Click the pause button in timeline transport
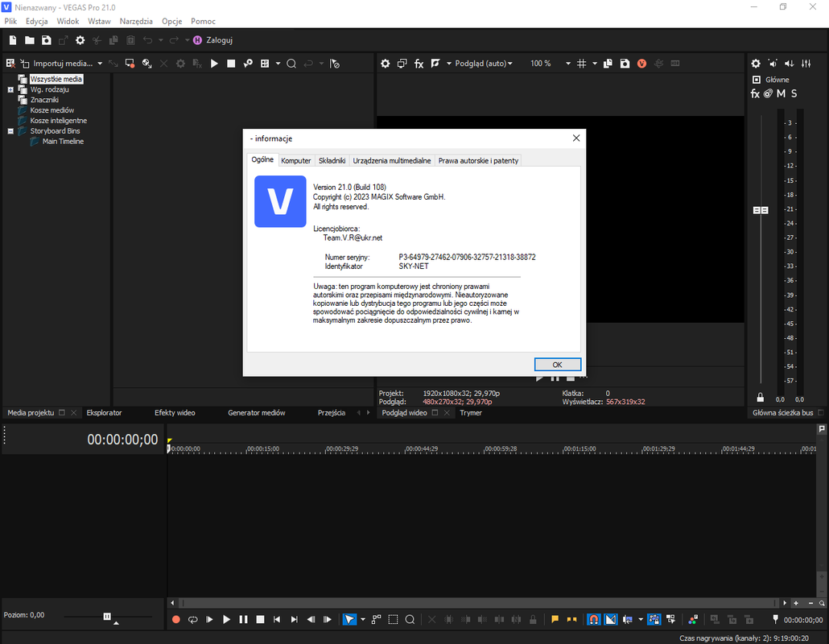This screenshot has height=644, width=829. [243, 619]
